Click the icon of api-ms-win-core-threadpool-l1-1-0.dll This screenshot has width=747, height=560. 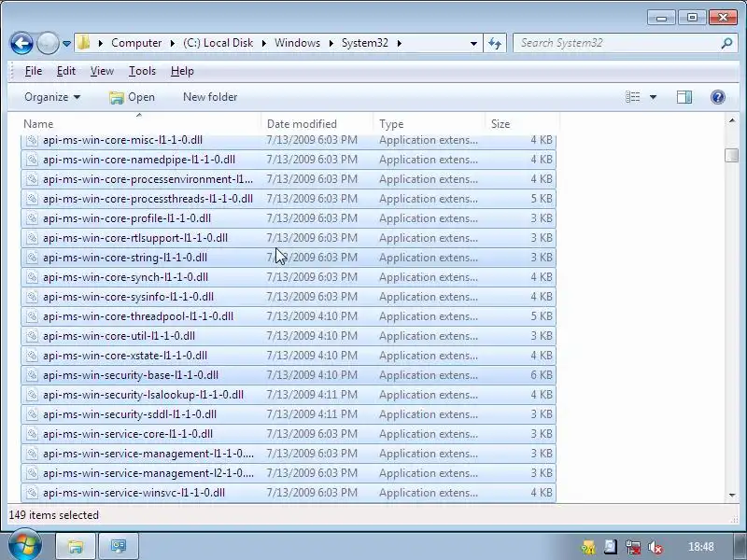click(x=32, y=316)
